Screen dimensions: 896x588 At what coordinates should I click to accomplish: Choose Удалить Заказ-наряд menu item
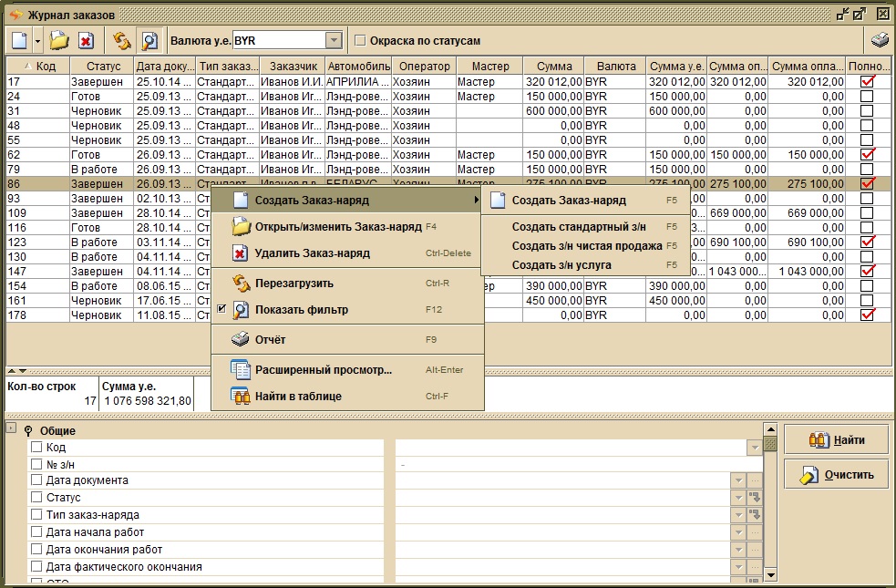347,253
